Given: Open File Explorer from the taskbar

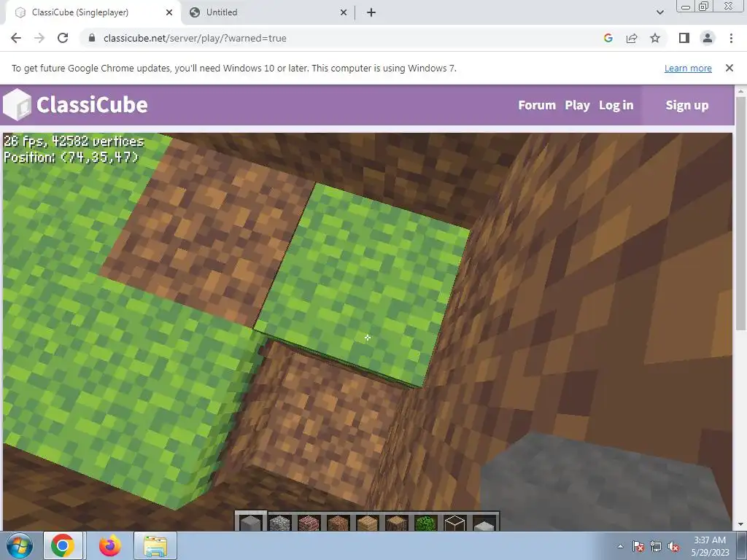Looking at the screenshot, I should 155,545.
